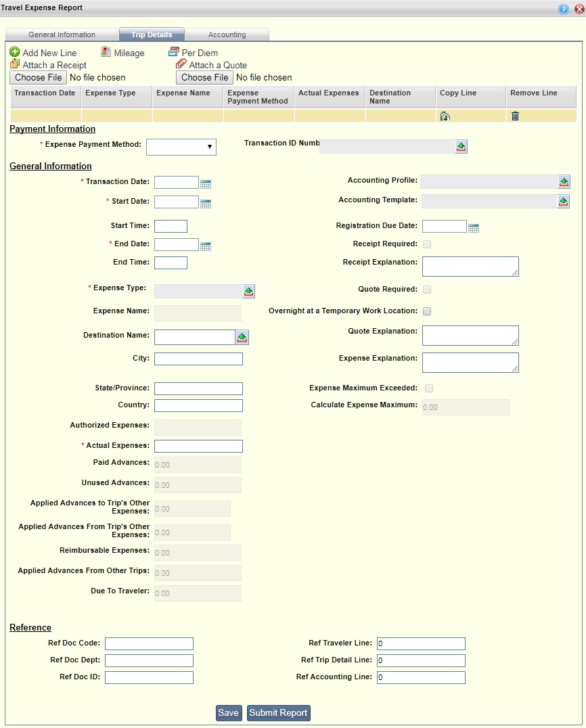Click the Expense Name column header
Viewport: 586px width, 728px height.
click(187, 97)
